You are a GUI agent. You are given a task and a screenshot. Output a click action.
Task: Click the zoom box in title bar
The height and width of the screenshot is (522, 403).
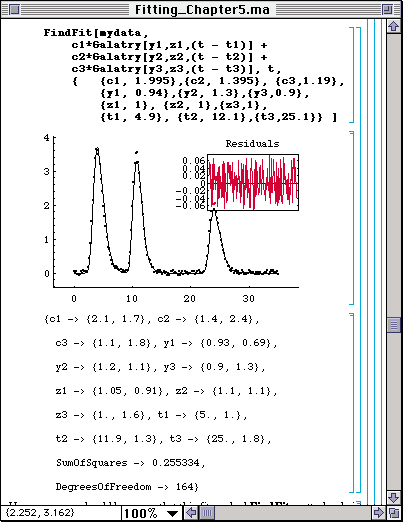387,9
